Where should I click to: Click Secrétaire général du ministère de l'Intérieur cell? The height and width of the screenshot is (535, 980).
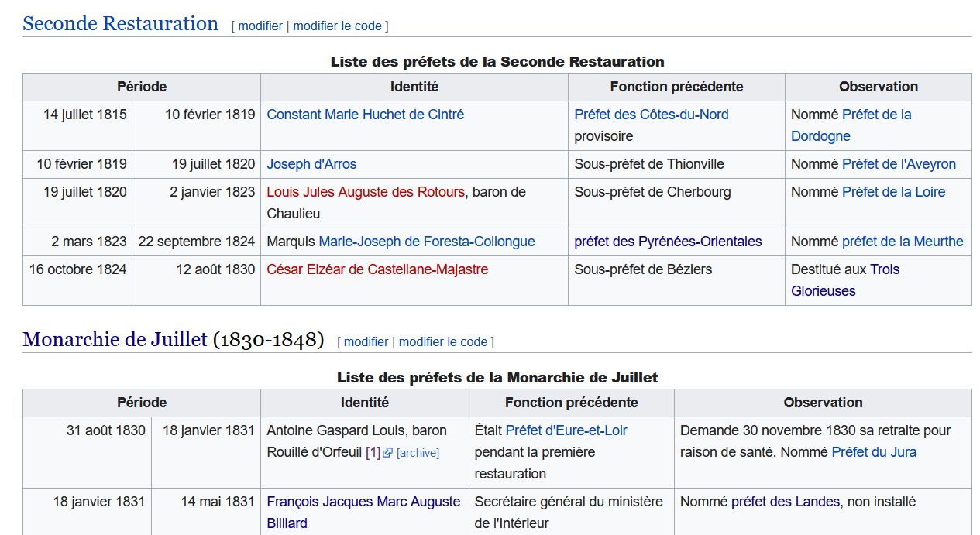571,512
